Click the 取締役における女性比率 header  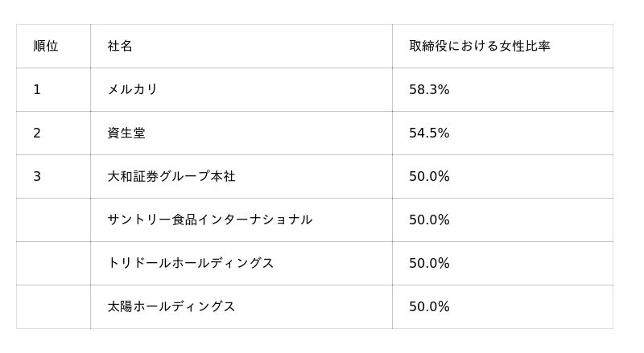pos(479,47)
